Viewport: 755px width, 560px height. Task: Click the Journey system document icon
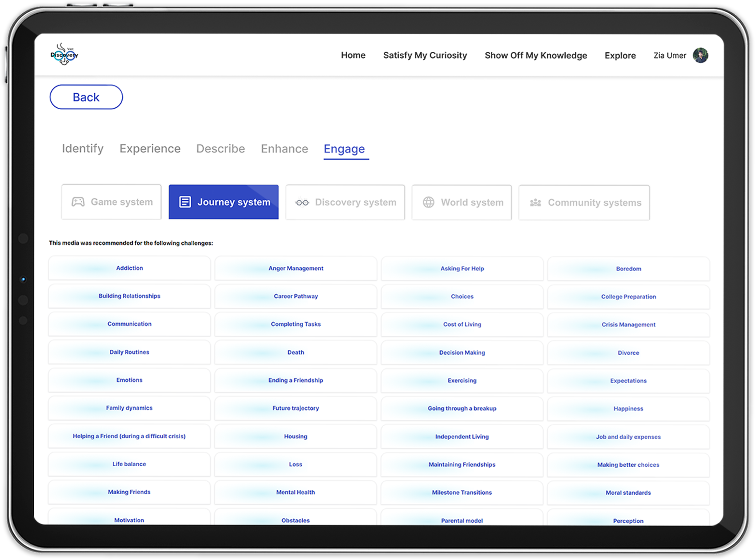point(185,202)
